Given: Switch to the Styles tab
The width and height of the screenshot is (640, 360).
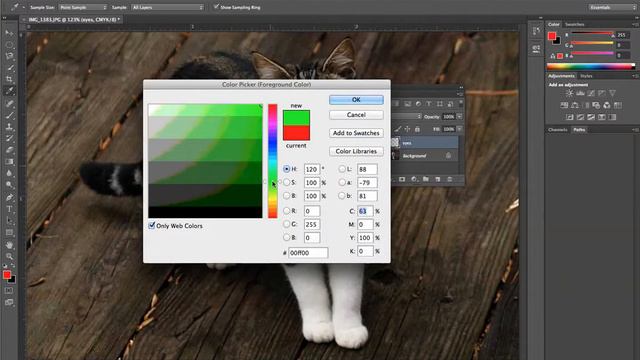Looking at the screenshot, I should click(586, 76).
